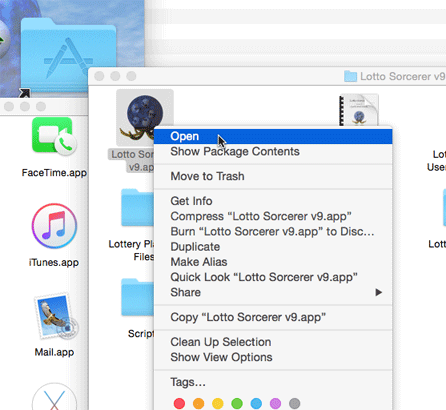Copy "Lotto Sorcerer v9.app" via context menu
Viewport: 446px width, 410px height.
[273, 317]
